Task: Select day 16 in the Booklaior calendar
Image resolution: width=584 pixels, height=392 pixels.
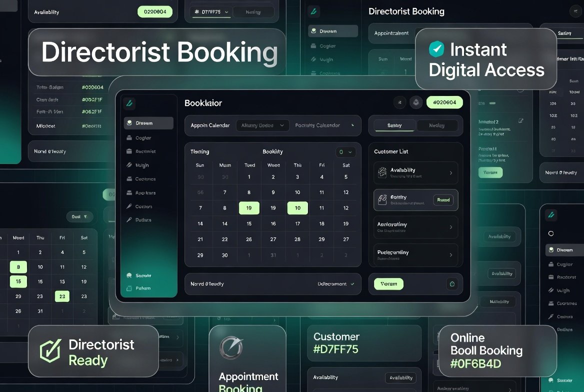Action: [x=273, y=223]
